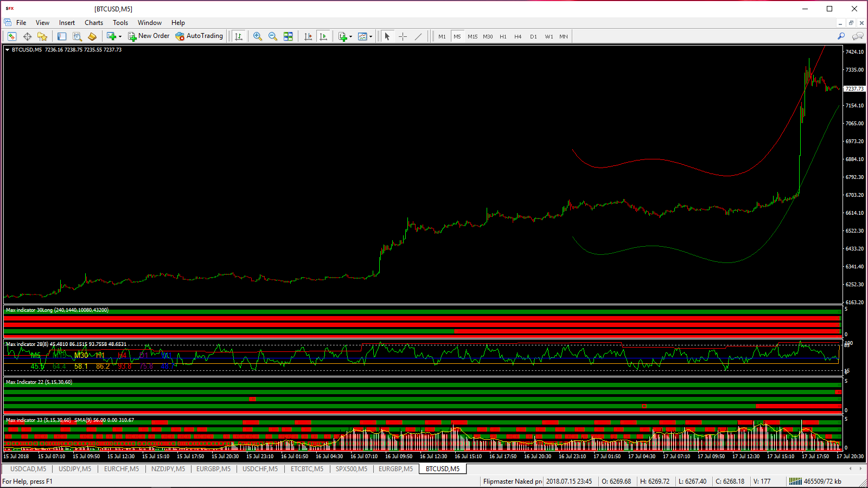Switch to the M15 timeframe
The height and width of the screenshot is (488, 868).
(x=473, y=36)
